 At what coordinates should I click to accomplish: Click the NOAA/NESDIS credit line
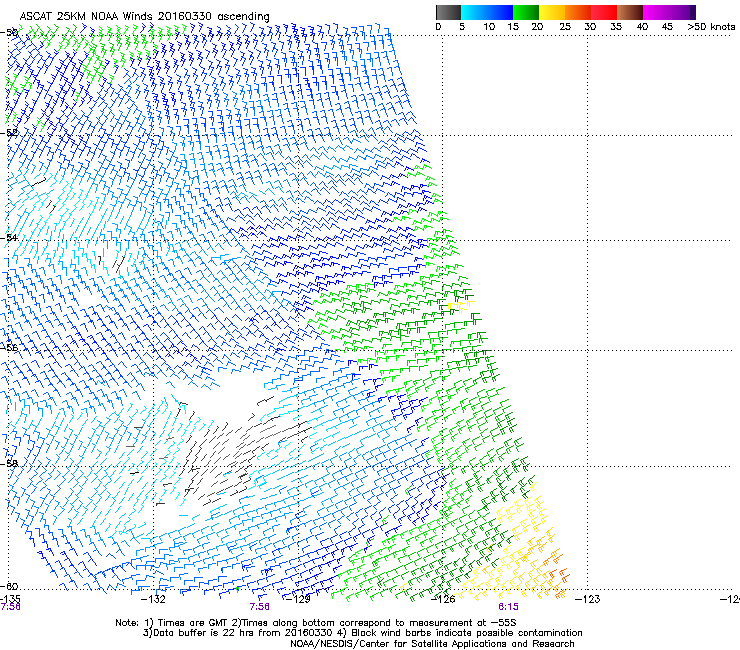pos(432,644)
